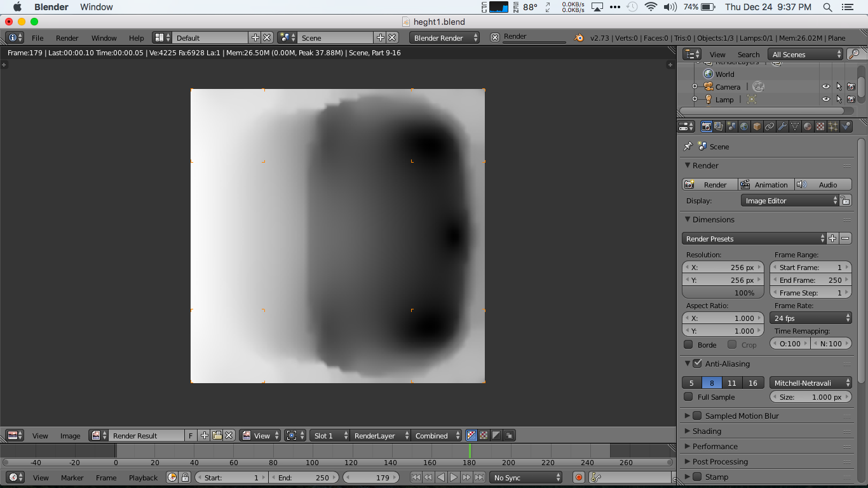Enable the Full Sample checkbox
Viewport: 868px width, 488px height.
(x=688, y=397)
